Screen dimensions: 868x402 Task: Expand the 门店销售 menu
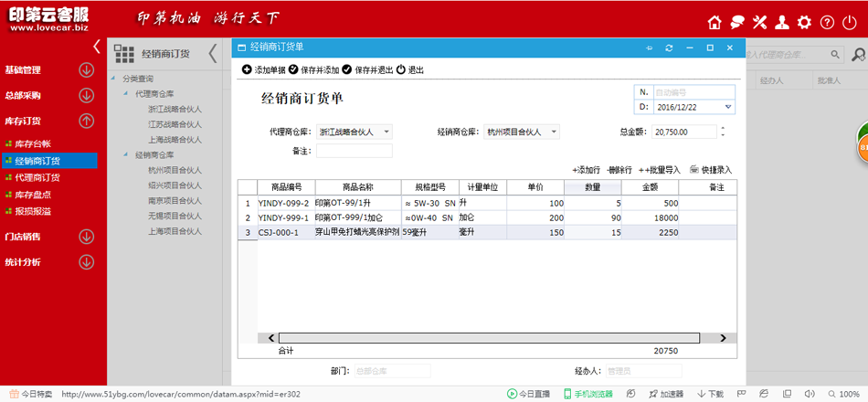click(x=86, y=237)
